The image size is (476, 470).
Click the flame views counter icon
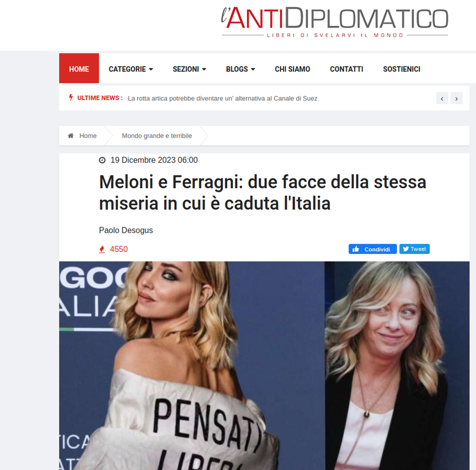(x=102, y=249)
